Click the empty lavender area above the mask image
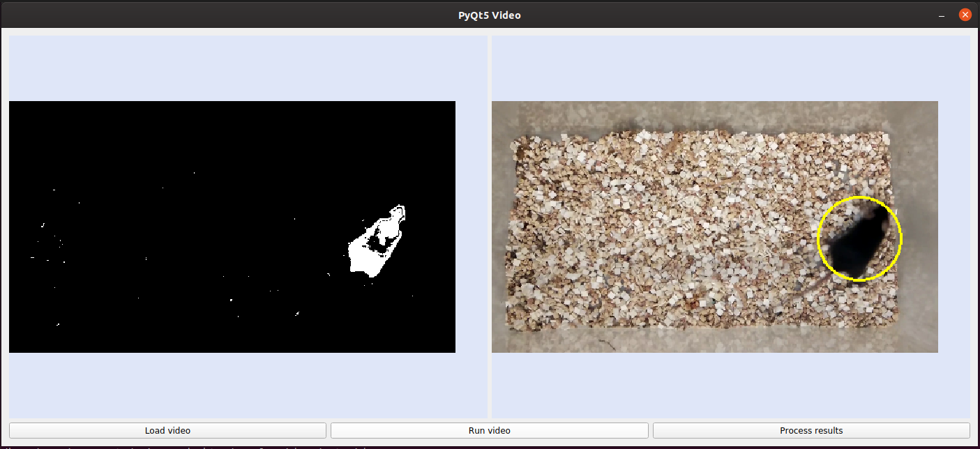This screenshot has height=449, width=980. pyautogui.click(x=244, y=68)
